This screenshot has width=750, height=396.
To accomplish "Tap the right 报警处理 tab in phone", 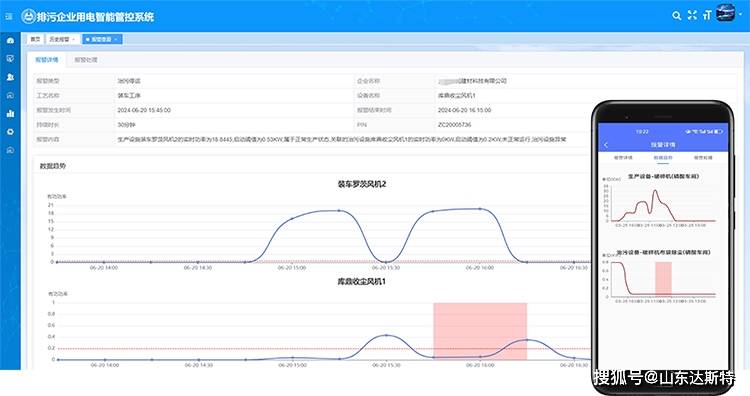I will click(703, 157).
